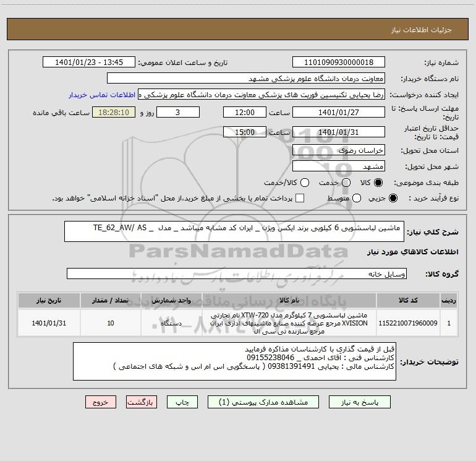Click the تعداد / مقدار column header
Viewport: 476px width, 461px height.
click(111, 300)
